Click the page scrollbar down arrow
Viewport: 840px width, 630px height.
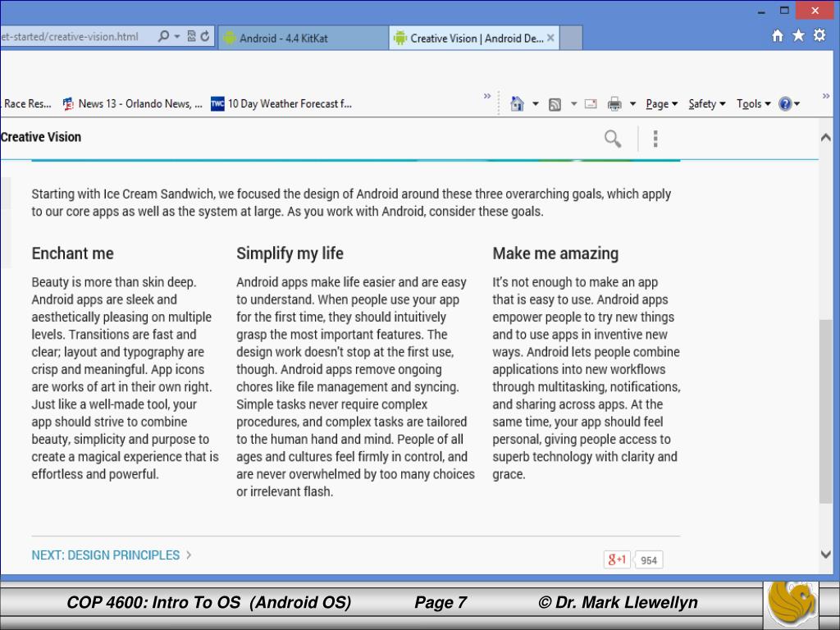[x=826, y=554]
